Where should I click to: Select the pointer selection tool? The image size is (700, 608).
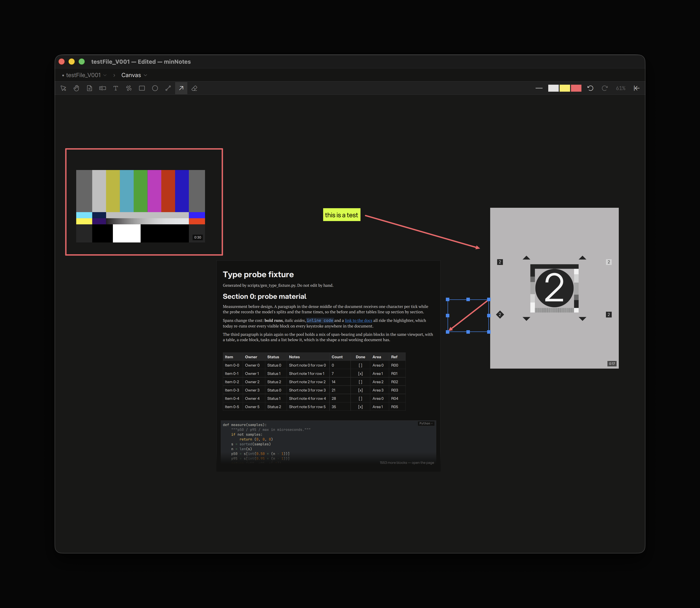(63, 88)
